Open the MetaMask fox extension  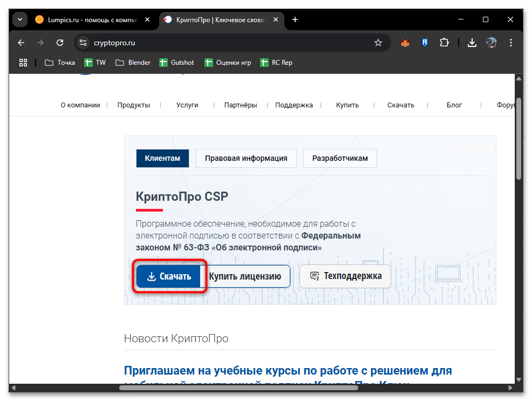(405, 43)
